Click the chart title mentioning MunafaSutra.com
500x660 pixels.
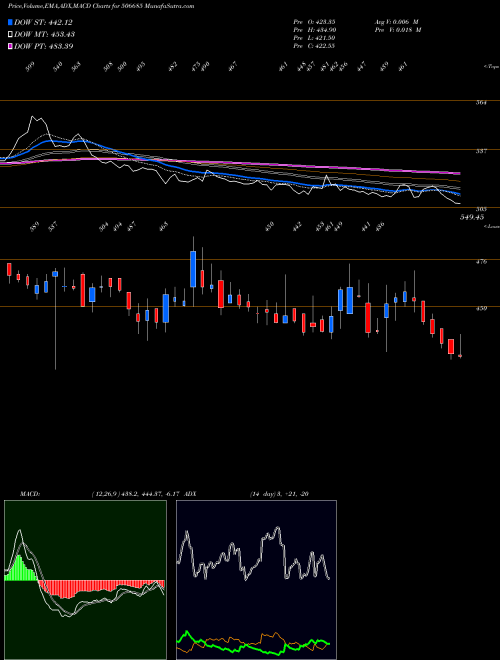(101, 7)
